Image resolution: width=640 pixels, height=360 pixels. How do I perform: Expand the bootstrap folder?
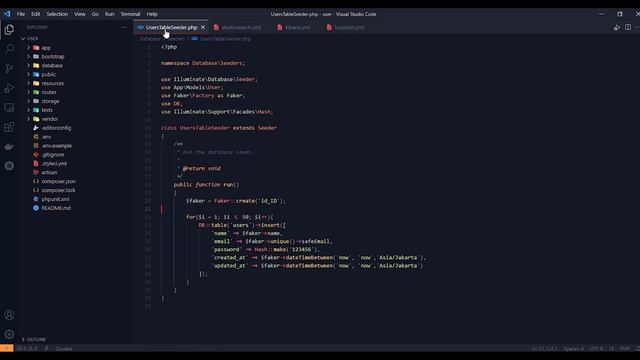[x=53, y=57]
